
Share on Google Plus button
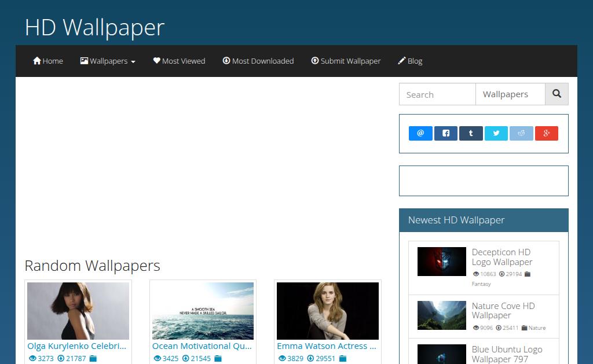point(547,133)
